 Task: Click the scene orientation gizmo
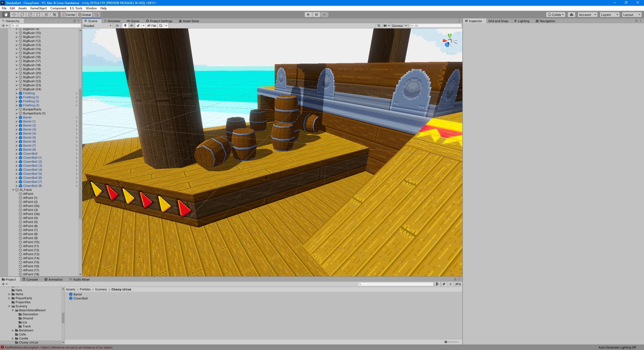(x=450, y=42)
